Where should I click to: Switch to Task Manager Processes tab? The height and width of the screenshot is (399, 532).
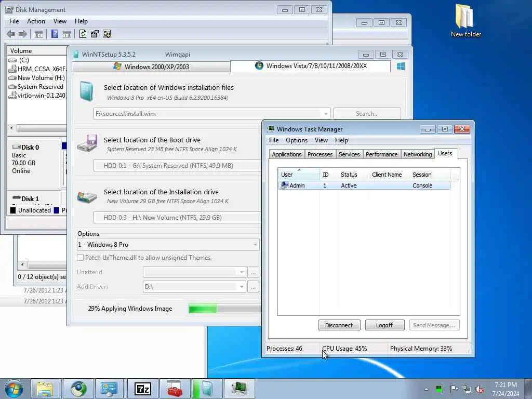pos(320,154)
